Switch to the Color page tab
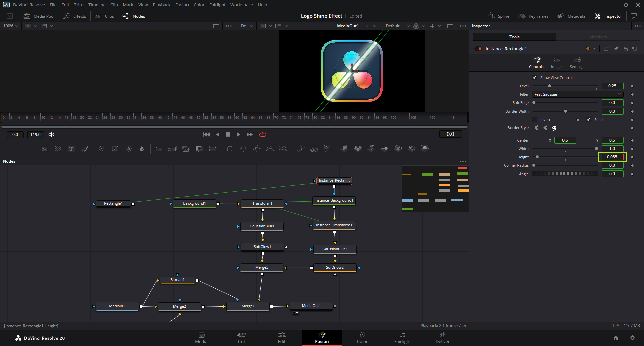Image resolution: width=644 pixels, height=346 pixels. (362, 338)
